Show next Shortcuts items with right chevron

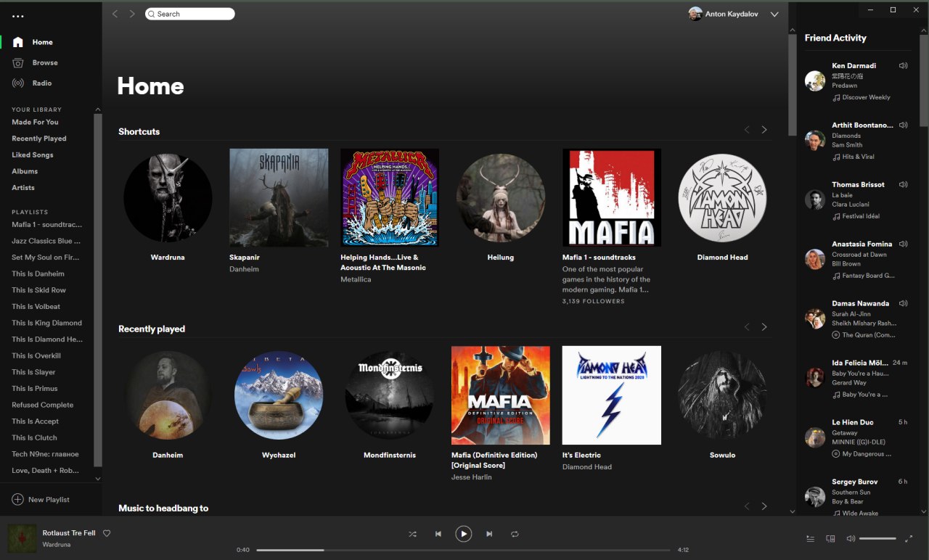pos(764,130)
